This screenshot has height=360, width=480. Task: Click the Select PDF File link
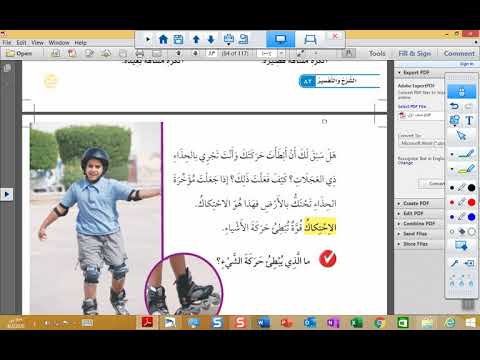coord(412,106)
